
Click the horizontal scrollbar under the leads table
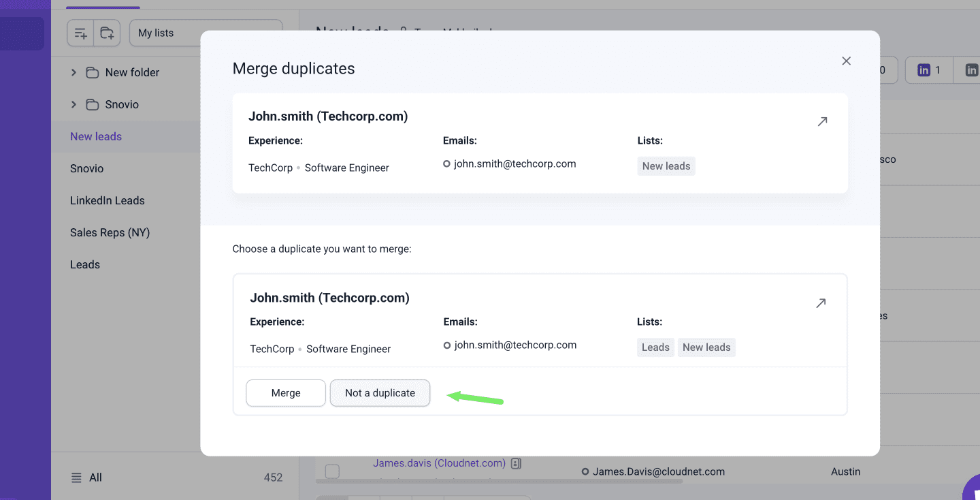pos(499,482)
